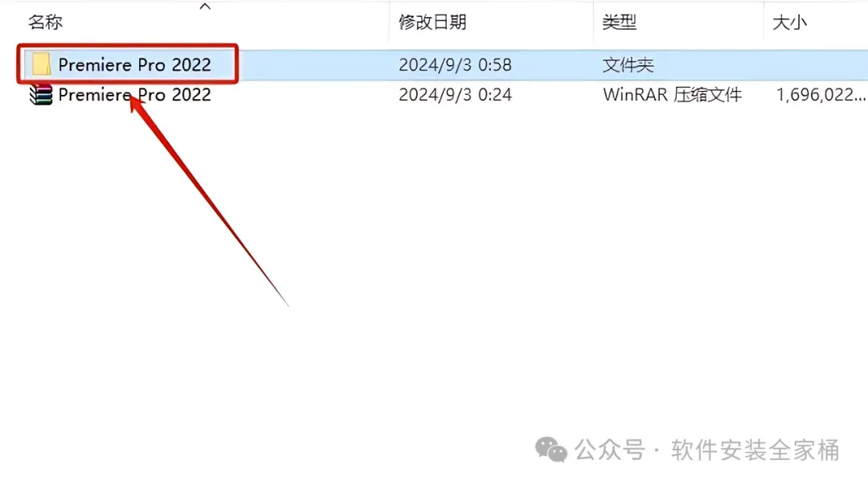
Task: Sort files by the 名称 column header
Action: coord(45,23)
